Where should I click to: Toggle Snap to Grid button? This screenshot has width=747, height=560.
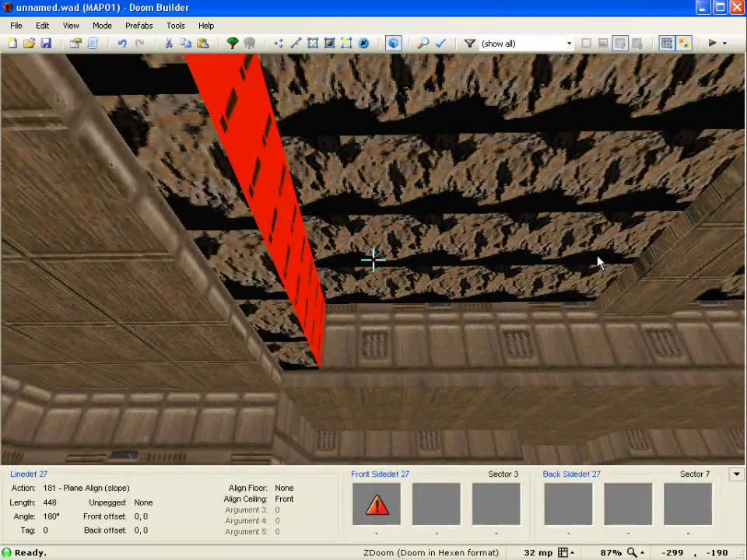point(667,44)
